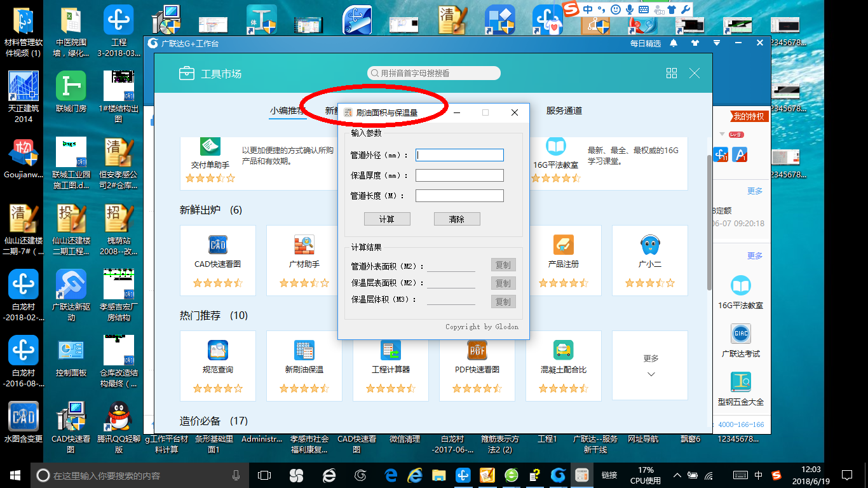The image size is (868, 488).
Task: Click the 清除 button
Action: (457, 219)
